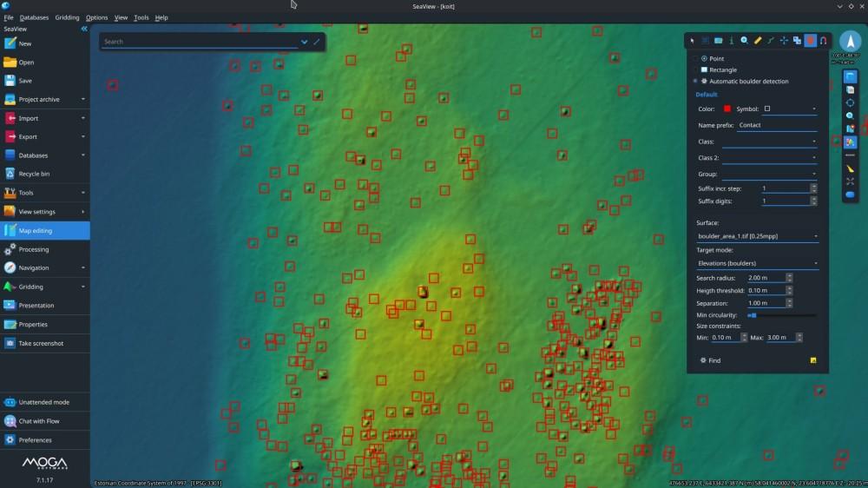Viewport: 868px width, 488px height.
Task: Click the Find button
Action: (710, 360)
